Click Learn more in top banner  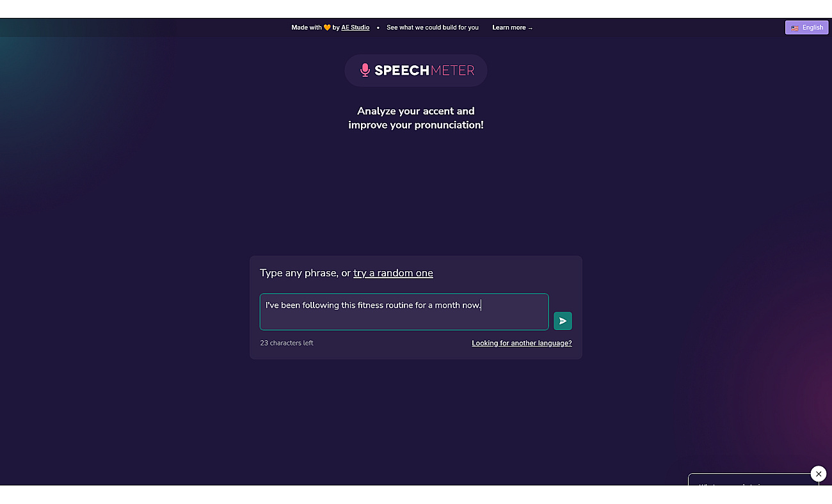[512, 28]
